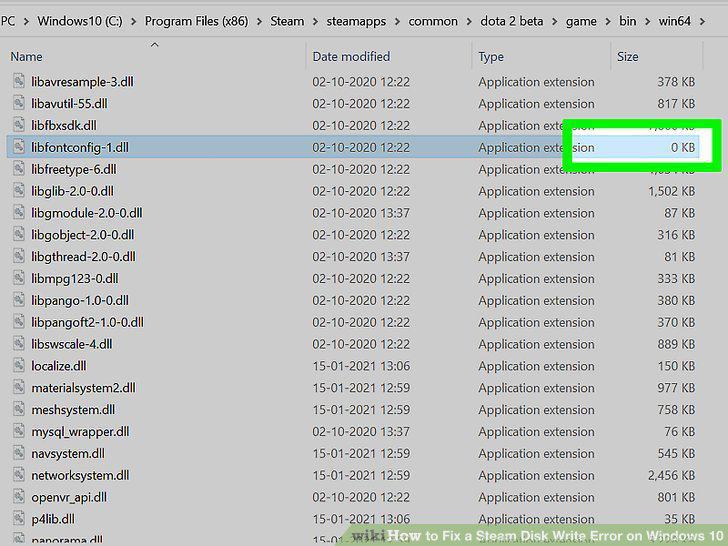Select the file name libfontconfig-1.dll
Screen dimensions: 728x546
click(80, 147)
